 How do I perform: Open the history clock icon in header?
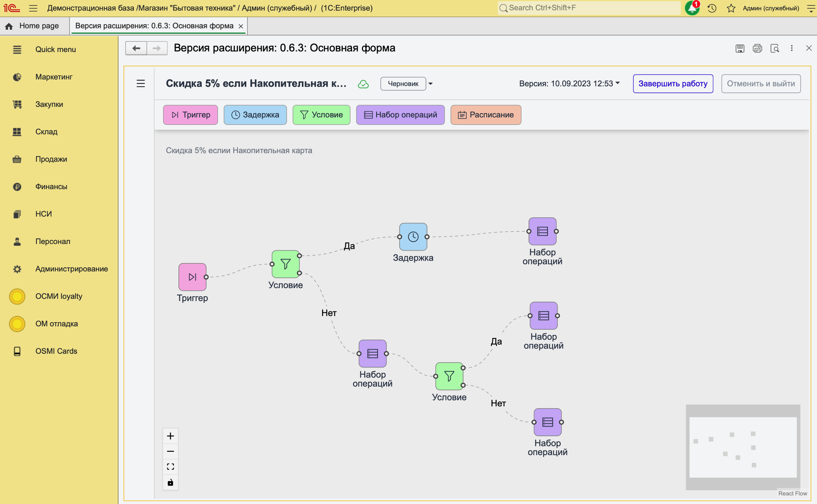pyautogui.click(x=712, y=8)
